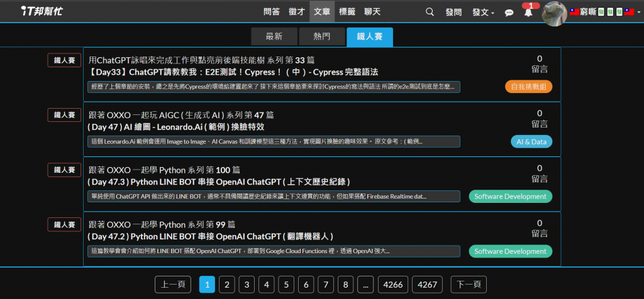Go to page 8 in pagination
Viewport: 644px width, 299px height.
tap(346, 285)
